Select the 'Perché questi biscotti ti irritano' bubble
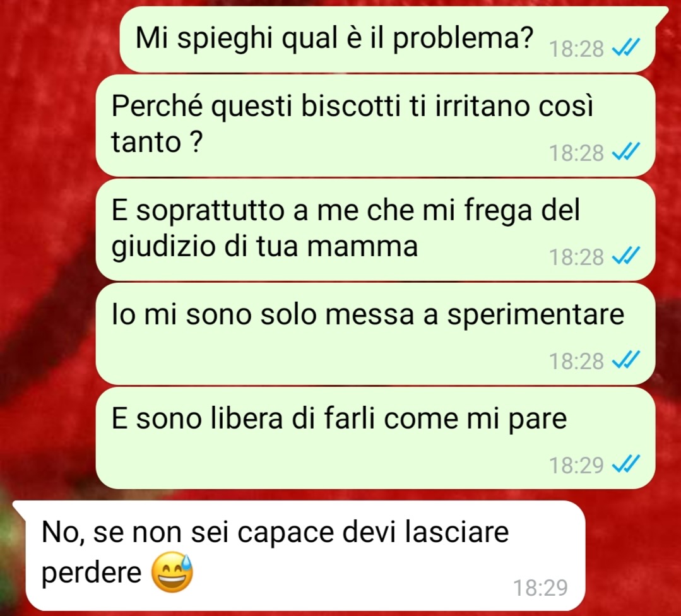 (x=376, y=126)
